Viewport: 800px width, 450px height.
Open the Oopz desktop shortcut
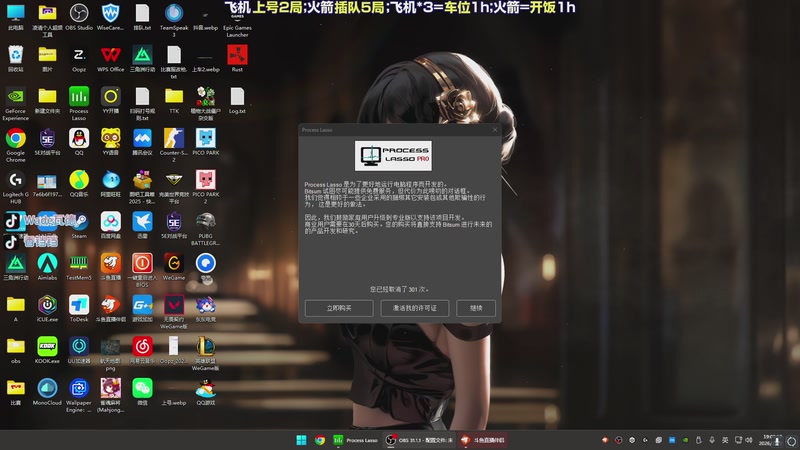coord(79,59)
